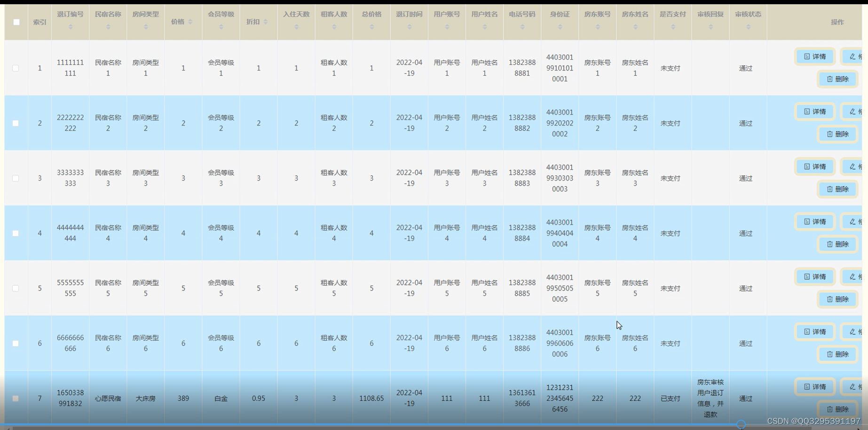Screen dimensions: 868x430
Task: Click the 心愿民宿 cell
Action: pyautogui.click(x=108, y=399)
